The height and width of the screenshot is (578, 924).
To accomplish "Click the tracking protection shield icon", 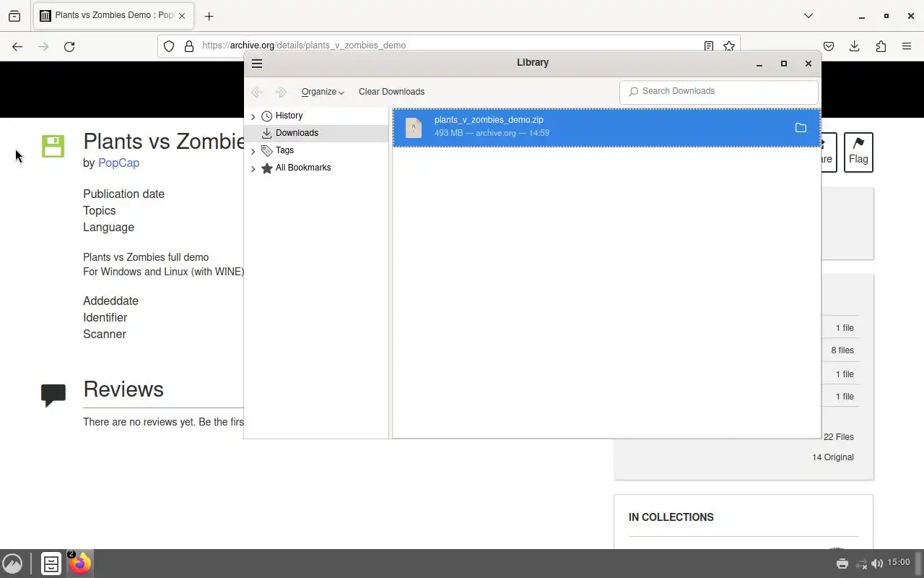I will (169, 46).
